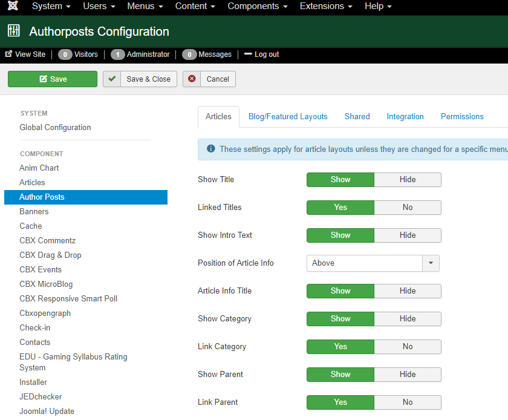Click the Joomla logo icon
The image size is (508, 420).
click(13, 5)
